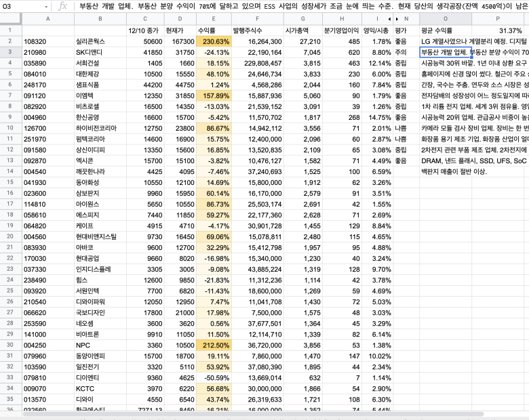Screen dimensions: 529x420
Task: Click cell 깨끗한나라
Action: [x=100, y=171]
